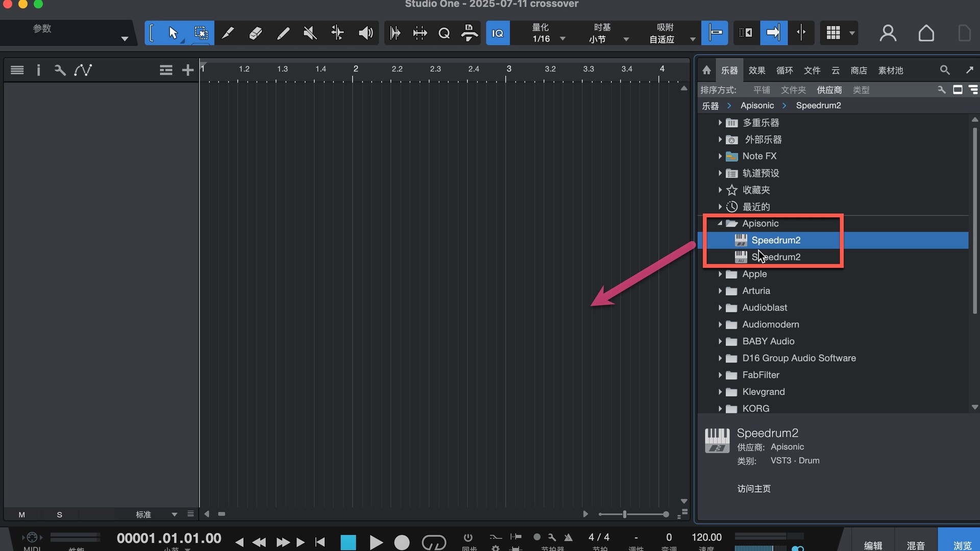
Task: Go to browser home icon
Action: [x=706, y=70]
